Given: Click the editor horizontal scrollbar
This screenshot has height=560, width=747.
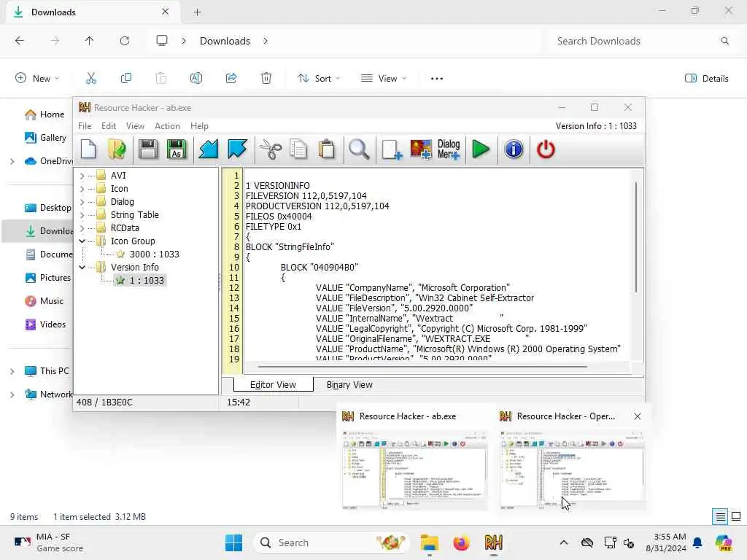Looking at the screenshot, I should click(x=422, y=367).
